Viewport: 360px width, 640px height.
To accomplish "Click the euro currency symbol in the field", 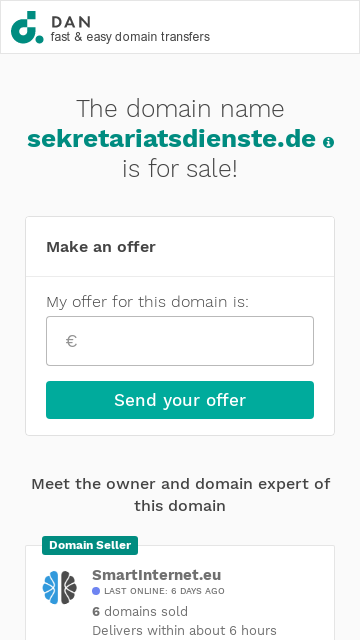I will click(71, 341).
